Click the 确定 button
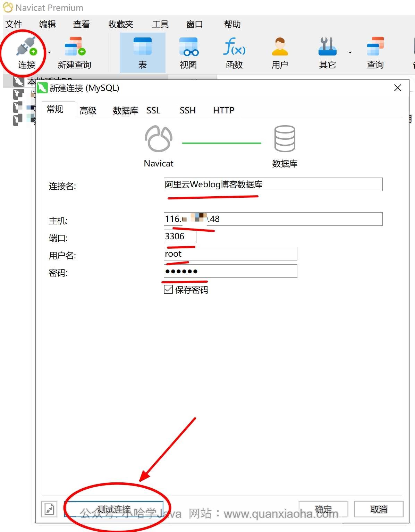Viewport: 415px width, 532px height. pyautogui.click(x=323, y=509)
